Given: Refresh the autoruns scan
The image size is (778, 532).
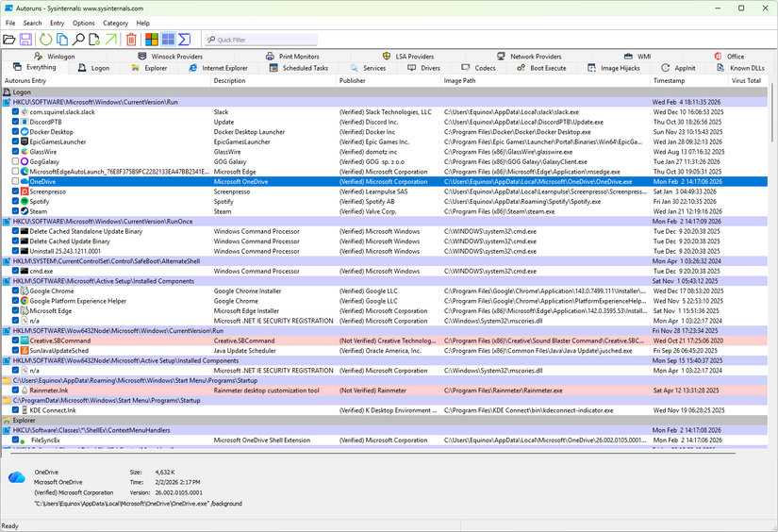Looking at the screenshot, I should point(46,40).
